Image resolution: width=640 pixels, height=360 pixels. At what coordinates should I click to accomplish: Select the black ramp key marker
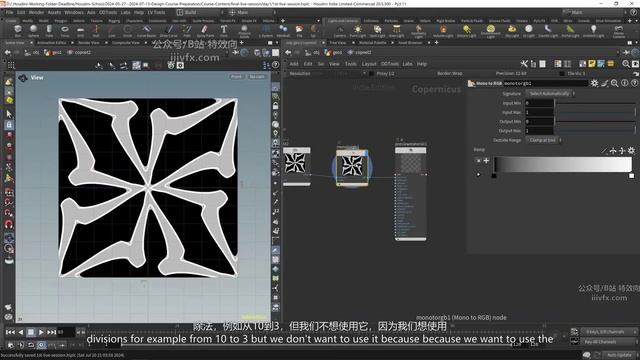click(494, 176)
